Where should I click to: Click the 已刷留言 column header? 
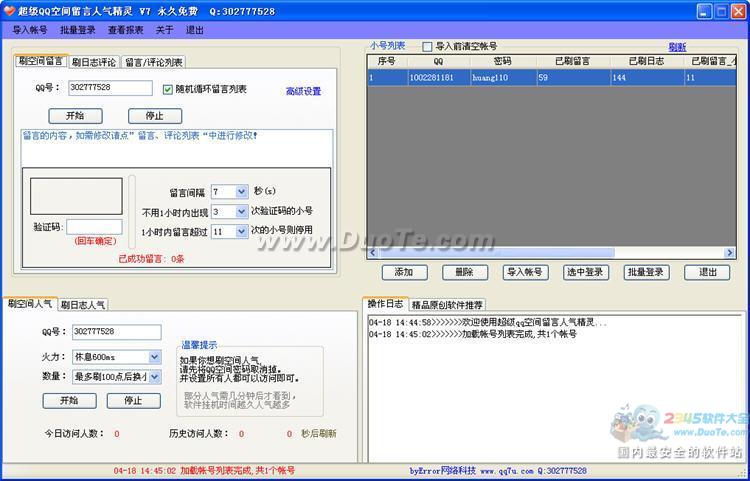[573, 61]
